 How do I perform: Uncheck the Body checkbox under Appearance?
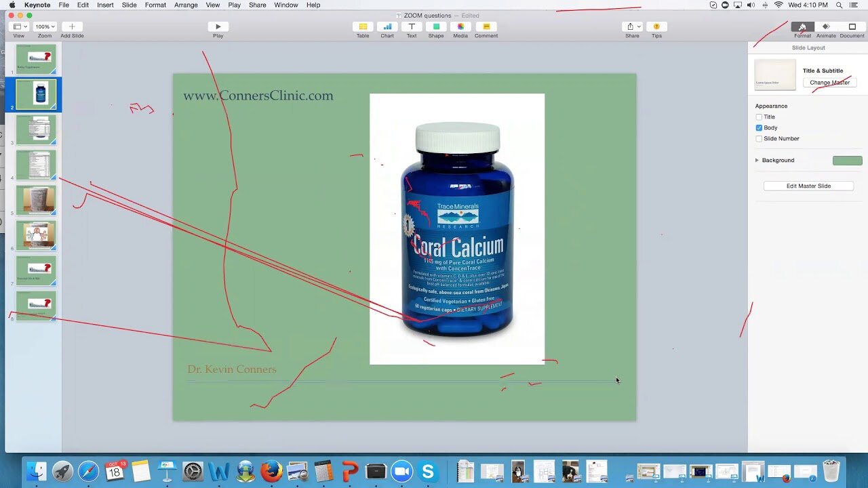point(759,127)
